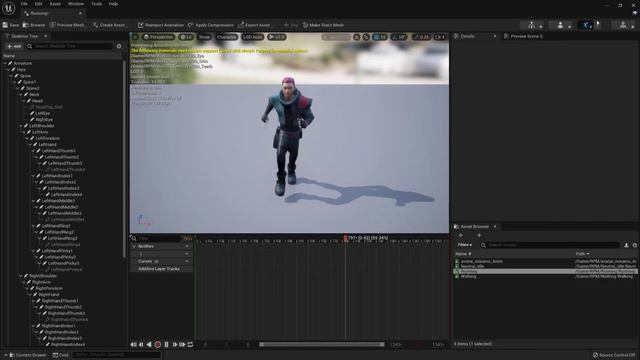Collapse LeftShoulder bone node

pos(21,126)
